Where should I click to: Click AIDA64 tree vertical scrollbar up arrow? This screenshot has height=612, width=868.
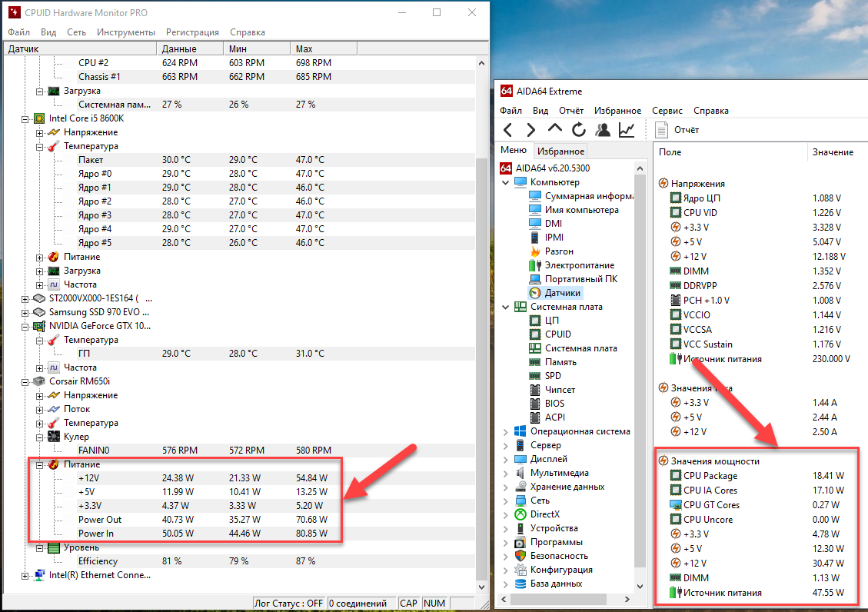point(640,168)
